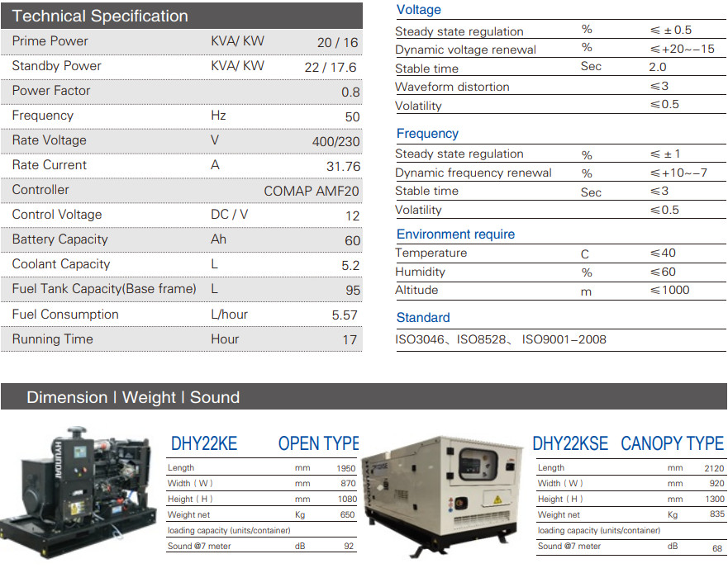Viewport: 728px width, 573px height.
Task: Click the "OPEN TYPE" heading
Action: 318,443
